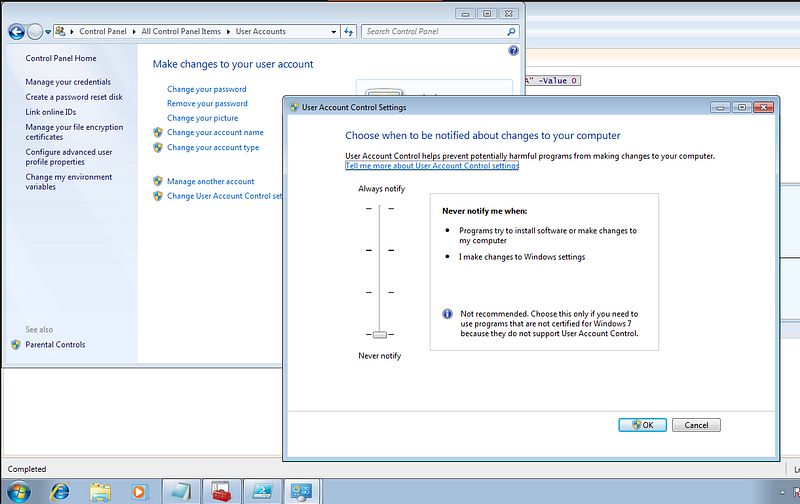Image resolution: width=800 pixels, height=504 pixels.
Task: Click the Forward arrow in Control Panel
Action: pos(35,32)
